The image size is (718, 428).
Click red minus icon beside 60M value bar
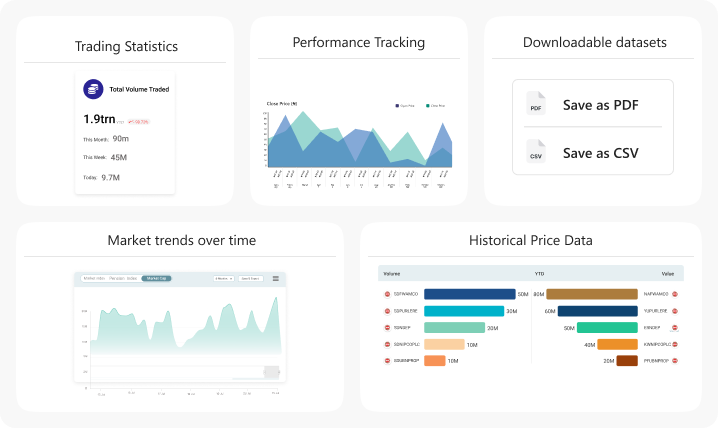tap(675, 311)
